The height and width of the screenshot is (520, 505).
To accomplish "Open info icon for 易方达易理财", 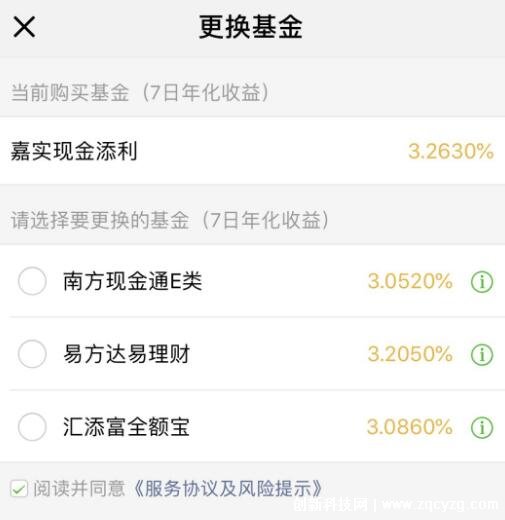I will [x=482, y=354].
